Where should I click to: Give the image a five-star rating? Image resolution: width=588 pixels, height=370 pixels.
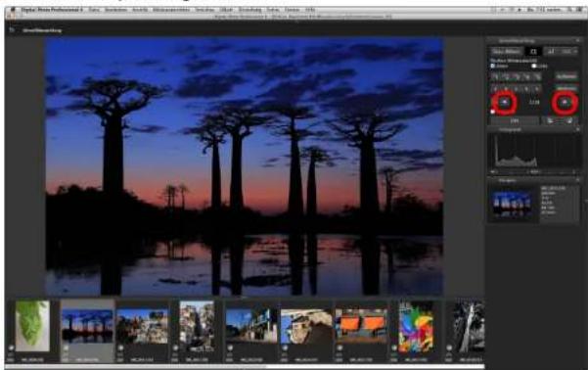pos(537,89)
